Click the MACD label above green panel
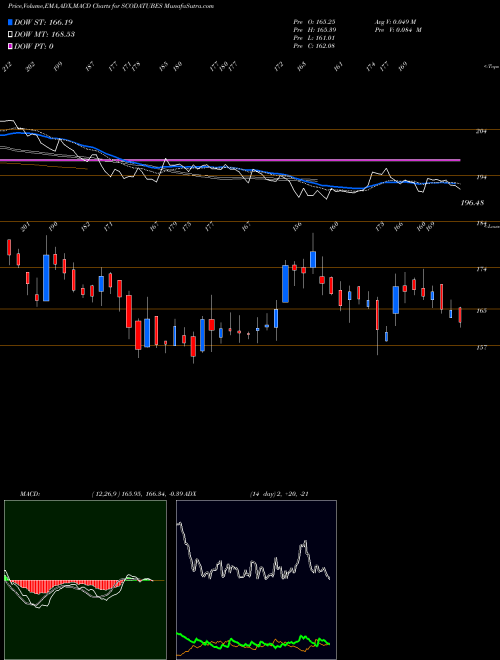 tap(30, 494)
